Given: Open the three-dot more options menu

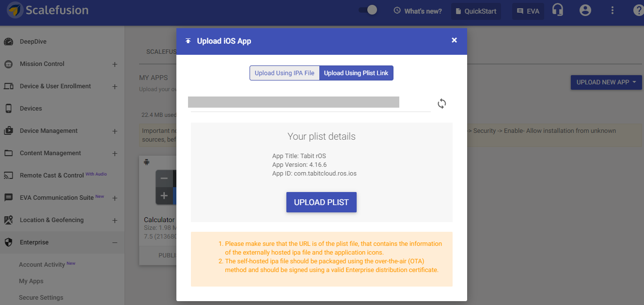Looking at the screenshot, I should click(x=613, y=11).
